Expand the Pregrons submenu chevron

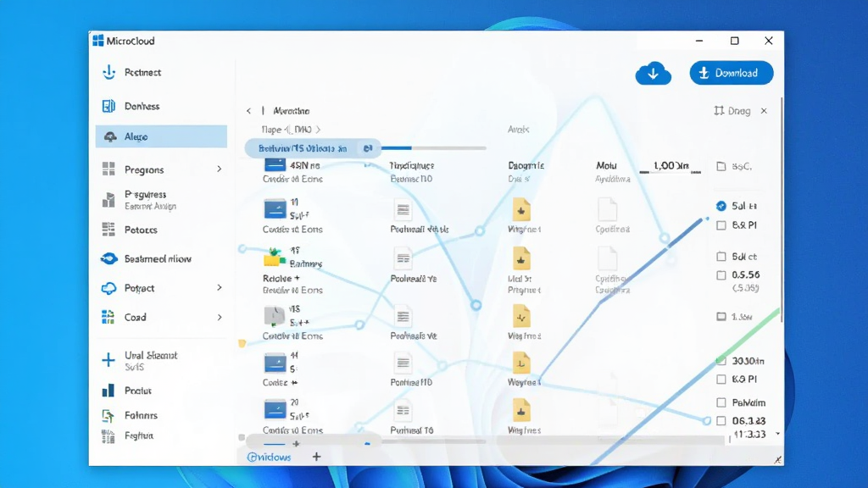coord(220,169)
